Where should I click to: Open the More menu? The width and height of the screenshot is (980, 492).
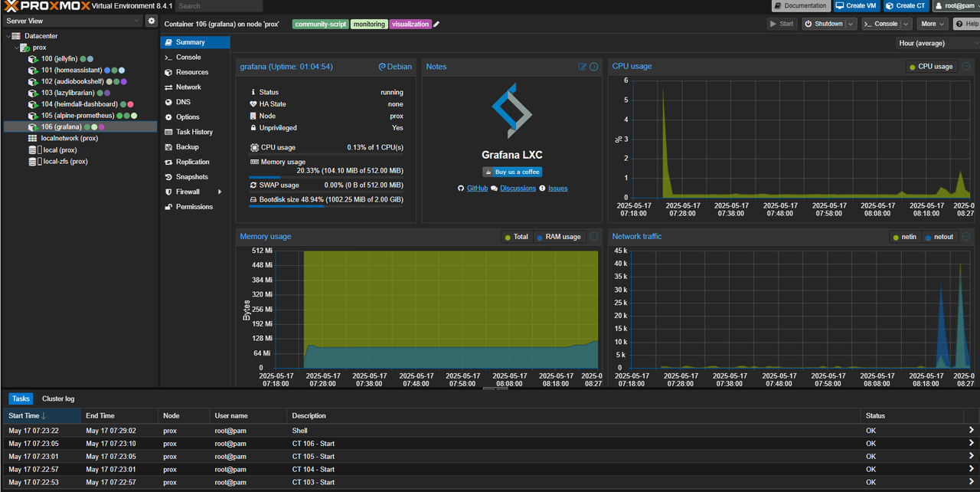[x=933, y=24]
